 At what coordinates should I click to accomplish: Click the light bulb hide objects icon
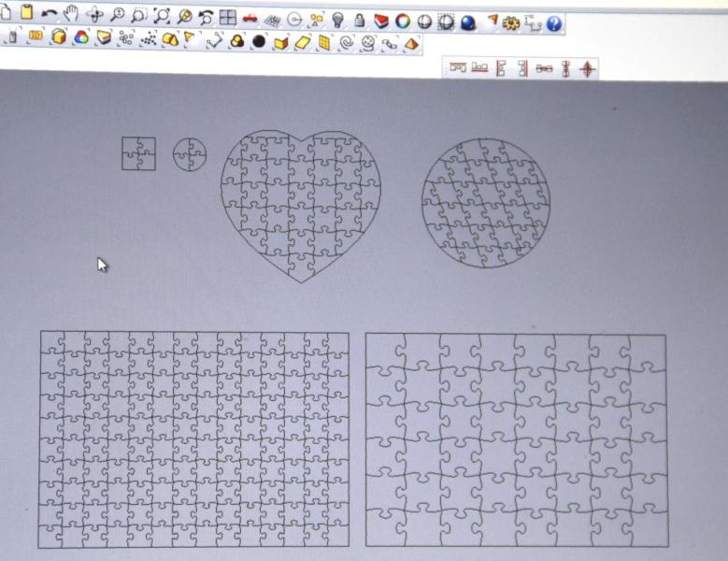[337, 20]
